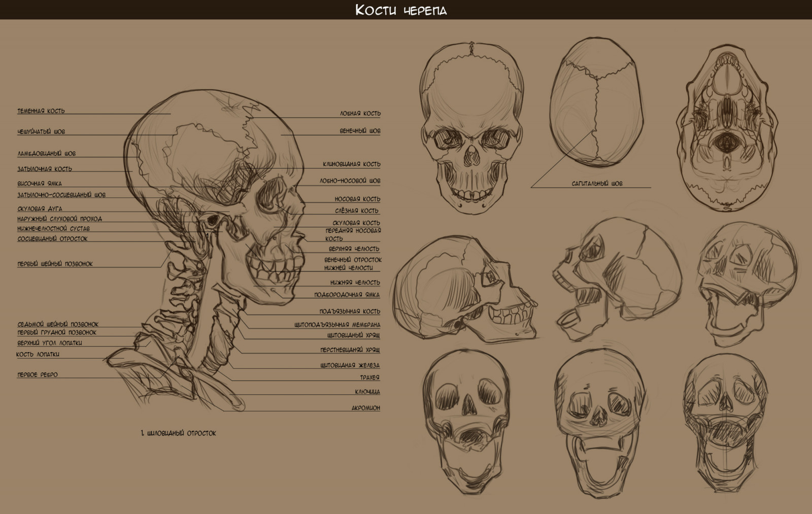
Task: Select the label 'Трахея'
Action: [370, 378]
